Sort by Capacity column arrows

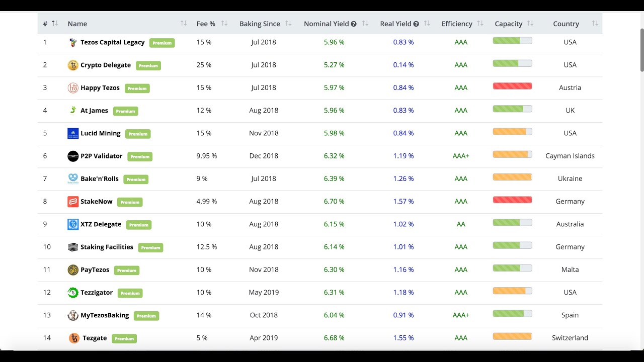tap(530, 24)
